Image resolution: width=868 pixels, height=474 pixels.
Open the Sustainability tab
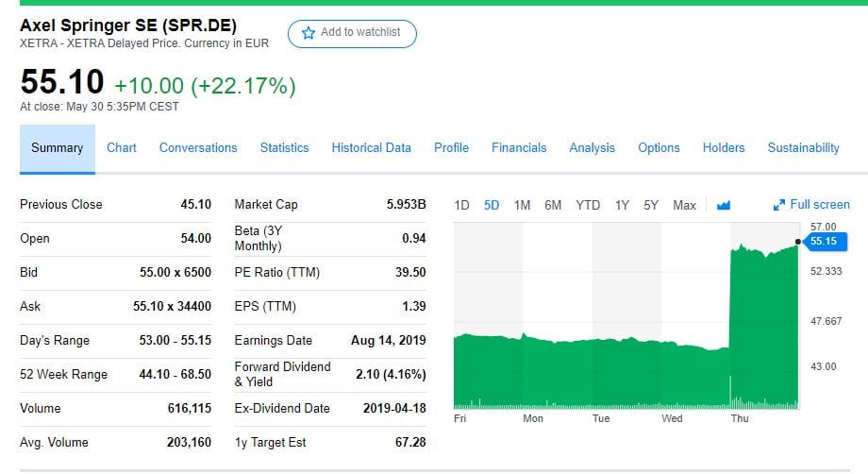tap(803, 148)
